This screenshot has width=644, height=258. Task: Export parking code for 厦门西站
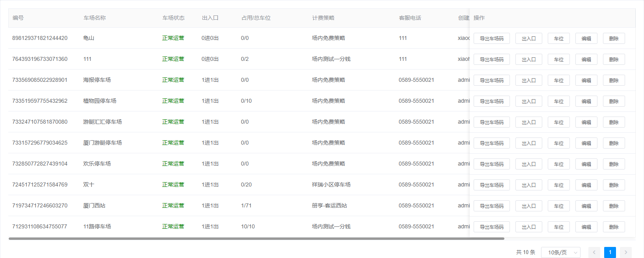491,206
